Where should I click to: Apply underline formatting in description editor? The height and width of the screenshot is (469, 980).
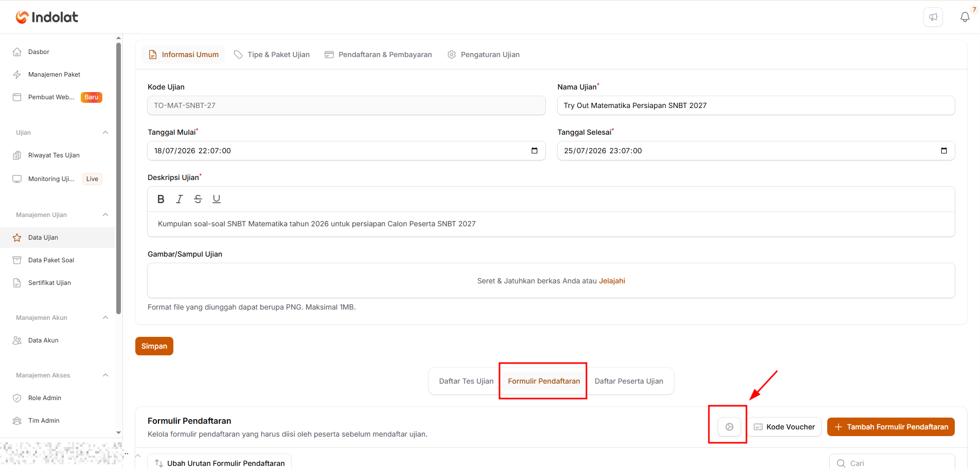click(x=217, y=199)
